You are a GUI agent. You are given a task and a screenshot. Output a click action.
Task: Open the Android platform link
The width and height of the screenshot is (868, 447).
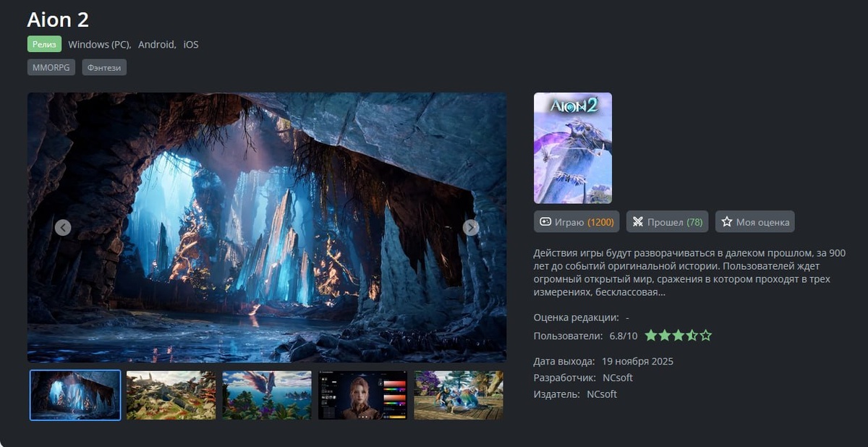pos(156,45)
